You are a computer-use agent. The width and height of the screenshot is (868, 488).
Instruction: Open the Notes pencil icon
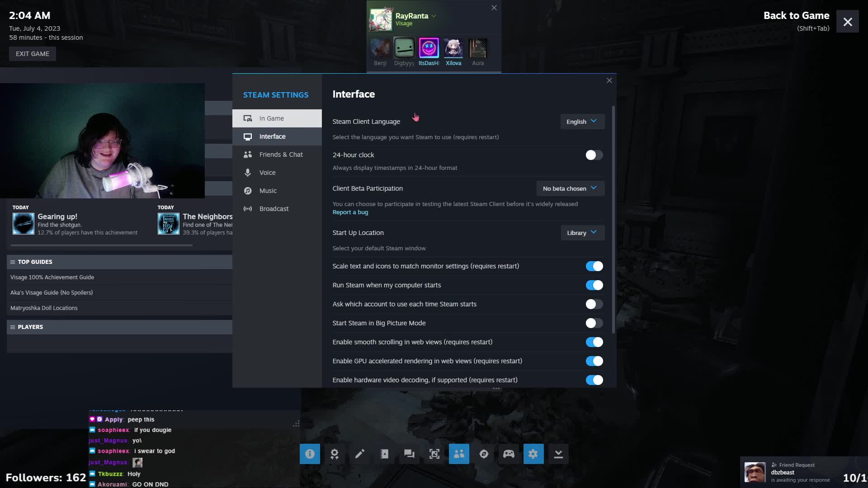click(x=359, y=454)
